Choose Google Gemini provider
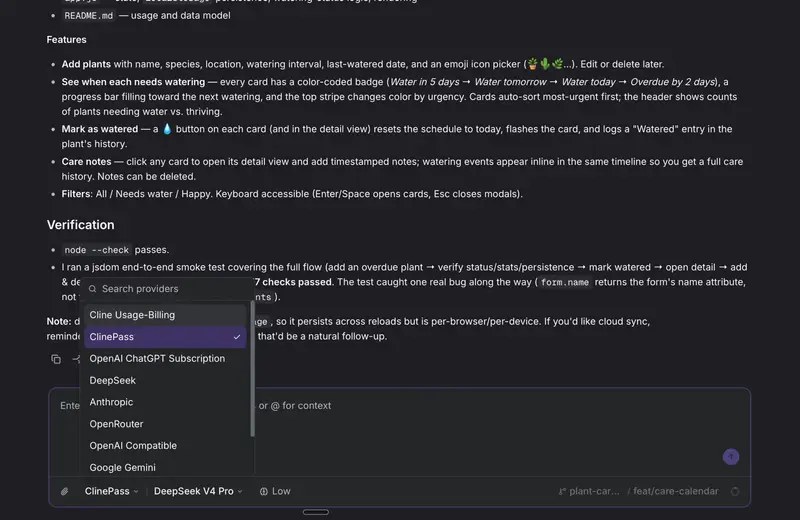This screenshot has width=800, height=520. (x=165, y=467)
